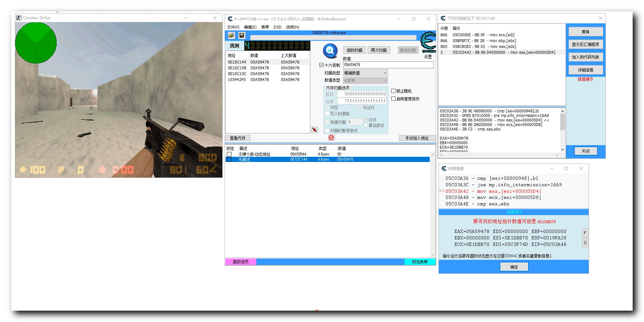Image resolution: width=644 pixels, height=322 pixels.
Task: Toggle the 写入时复制 checkbox
Action: [327, 114]
